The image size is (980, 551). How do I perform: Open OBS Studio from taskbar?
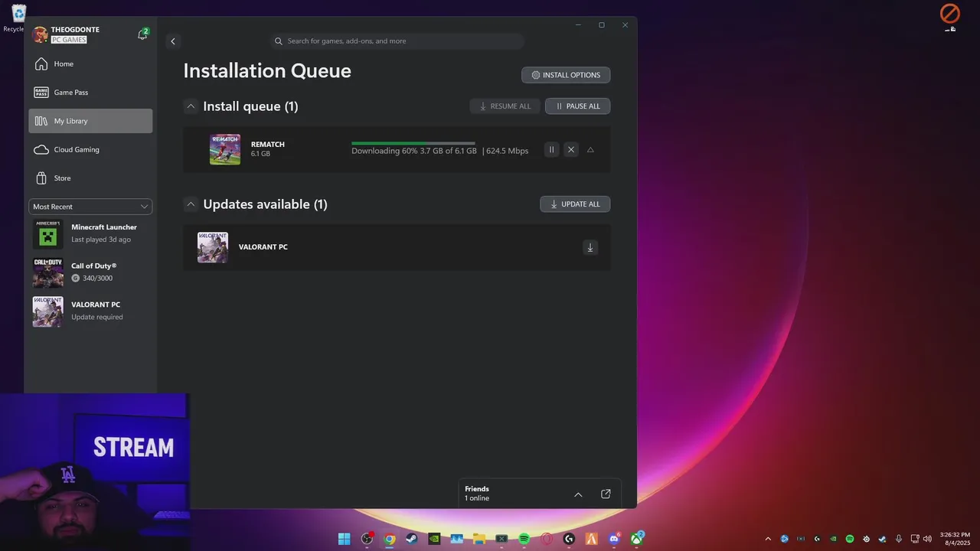click(x=367, y=539)
